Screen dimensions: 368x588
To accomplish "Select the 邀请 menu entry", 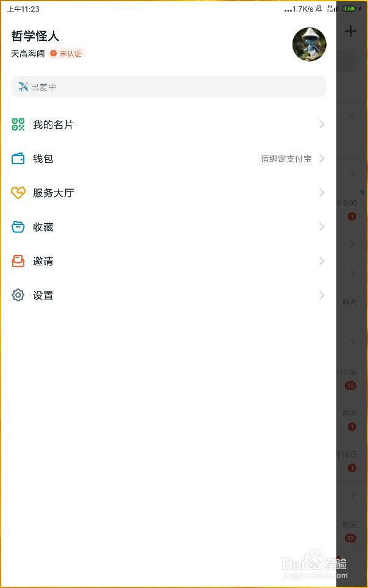I will [168, 261].
